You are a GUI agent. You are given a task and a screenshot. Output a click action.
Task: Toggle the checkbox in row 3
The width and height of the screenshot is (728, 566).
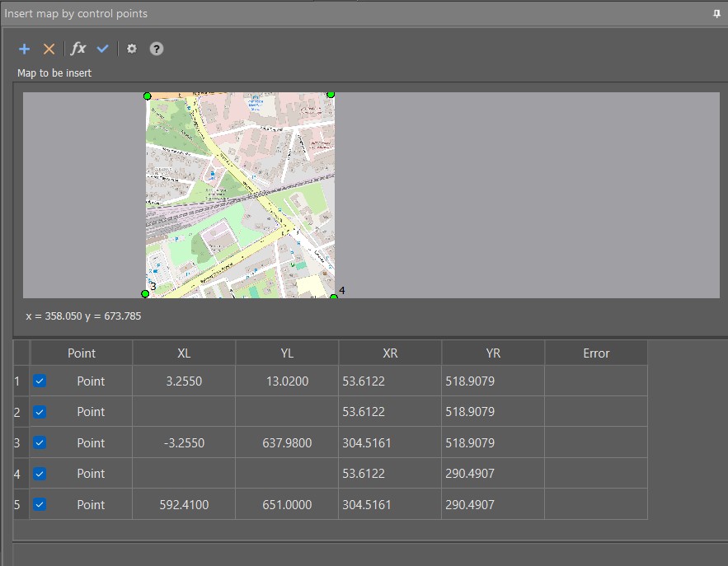pos(40,442)
